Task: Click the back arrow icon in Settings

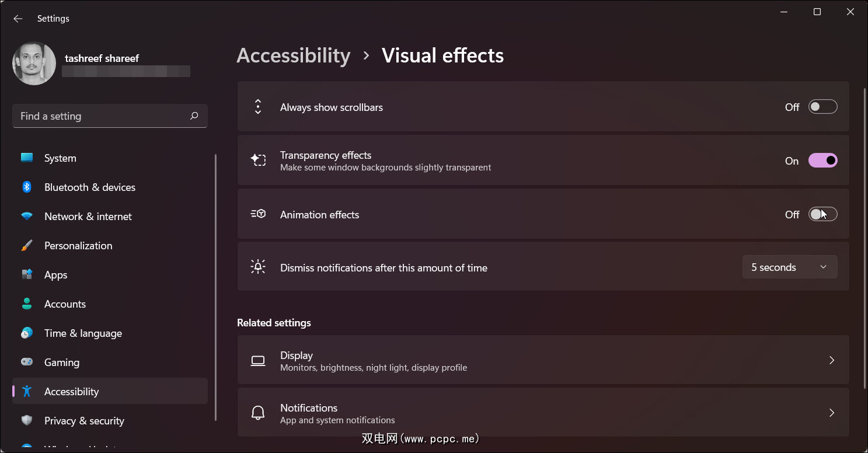Action: click(x=18, y=19)
